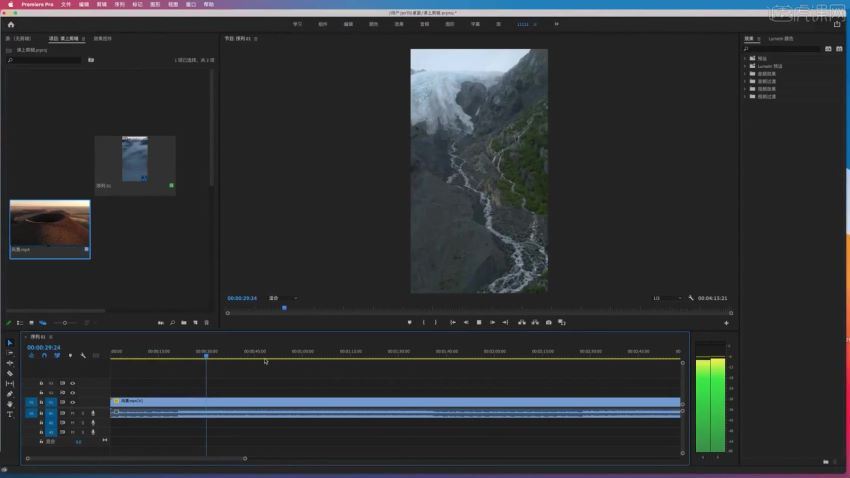This screenshot has height=478, width=850.
Task: Export frame with camera icon
Action: [549, 322]
